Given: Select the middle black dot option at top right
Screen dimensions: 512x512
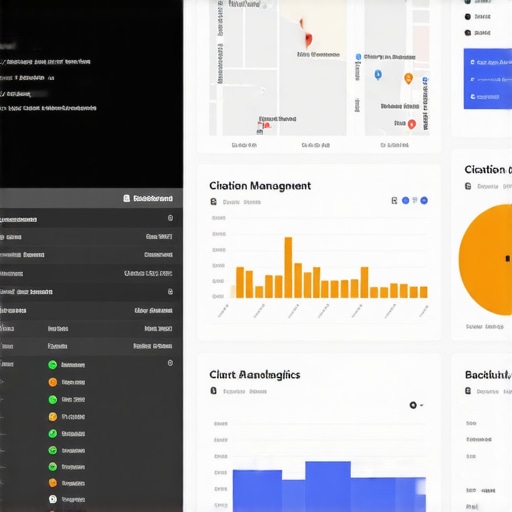Looking at the screenshot, I should (x=468, y=16).
